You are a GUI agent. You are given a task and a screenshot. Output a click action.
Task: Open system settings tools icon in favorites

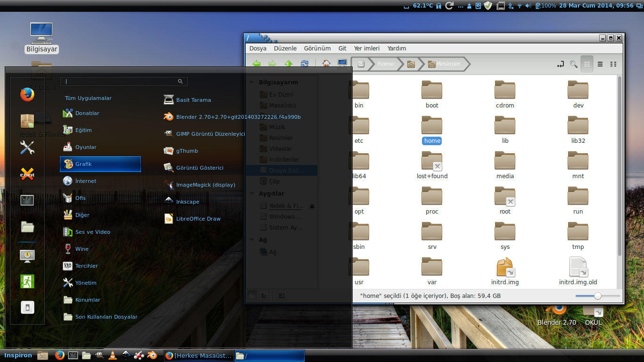[27, 148]
